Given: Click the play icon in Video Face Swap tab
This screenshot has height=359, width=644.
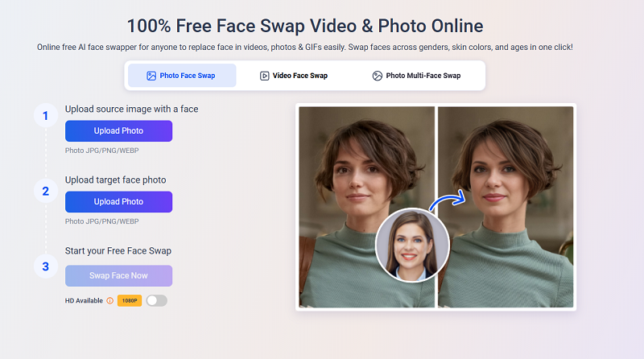Looking at the screenshot, I should pyautogui.click(x=264, y=76).
